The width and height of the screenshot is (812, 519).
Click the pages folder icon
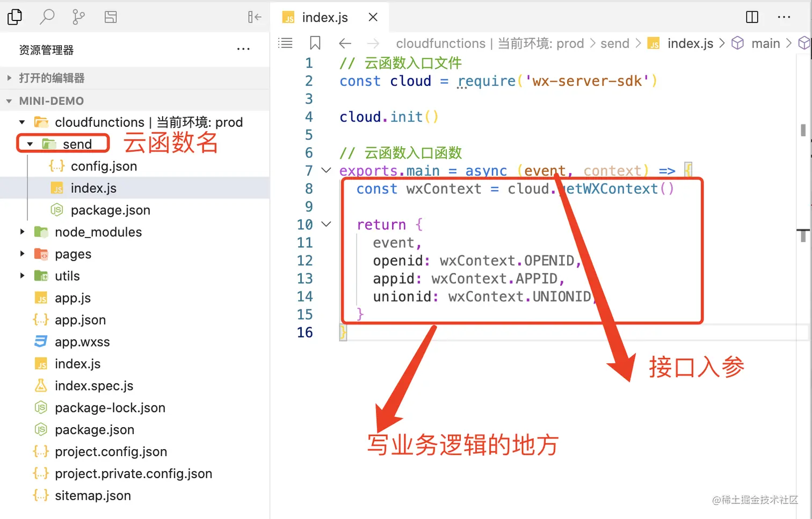[x=41, y=254]
